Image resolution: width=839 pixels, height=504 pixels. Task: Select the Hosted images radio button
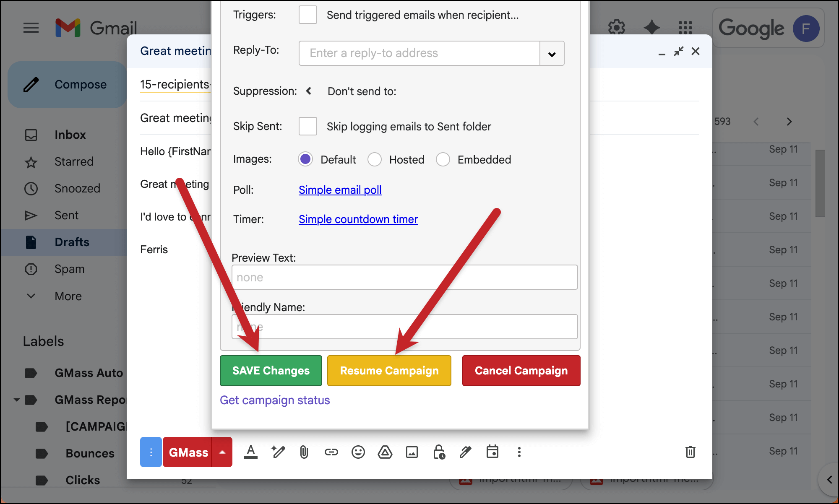tap(374, 159)
